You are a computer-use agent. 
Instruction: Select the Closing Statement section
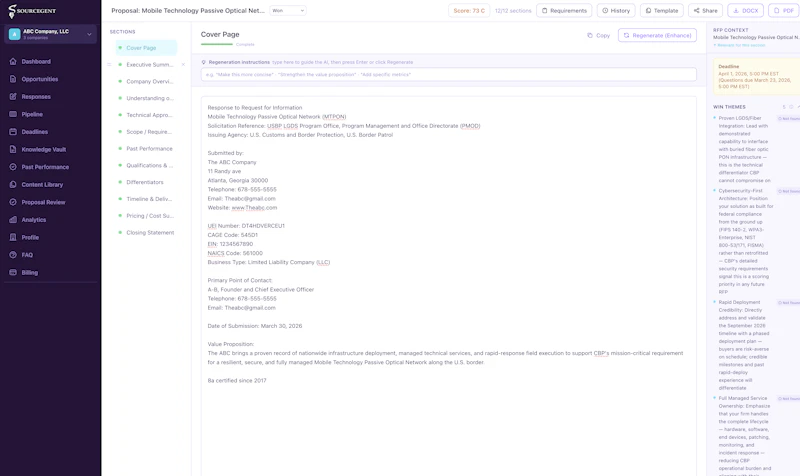click(x=146, y=233)
